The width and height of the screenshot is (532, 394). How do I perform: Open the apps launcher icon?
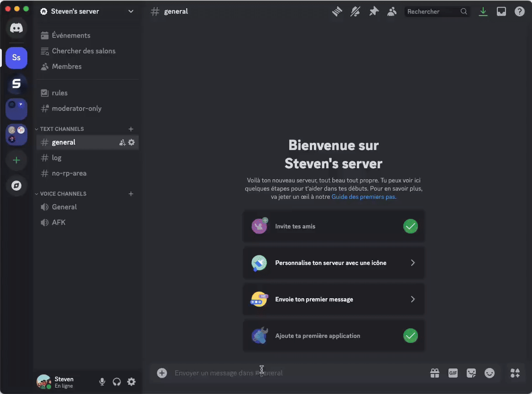click(x=515, y=373)
